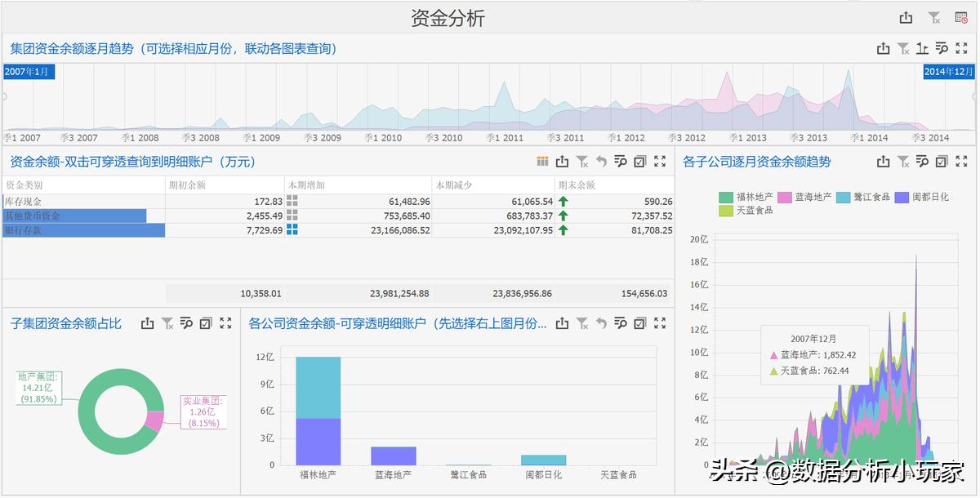Clear filters on 子集团资金余额占比 panel

pos(169,322)
